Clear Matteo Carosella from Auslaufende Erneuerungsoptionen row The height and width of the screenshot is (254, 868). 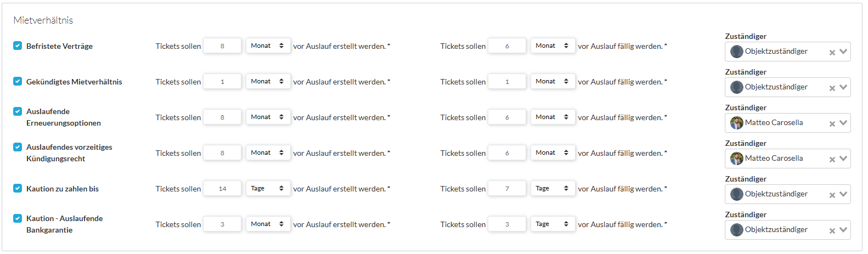[x=832, y=124]
